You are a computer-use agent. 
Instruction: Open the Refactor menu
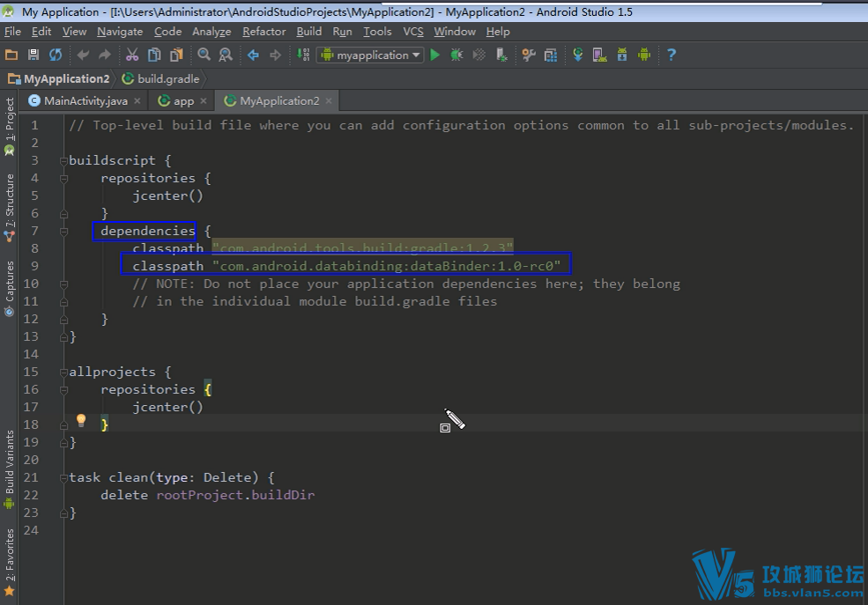point(264,32)
